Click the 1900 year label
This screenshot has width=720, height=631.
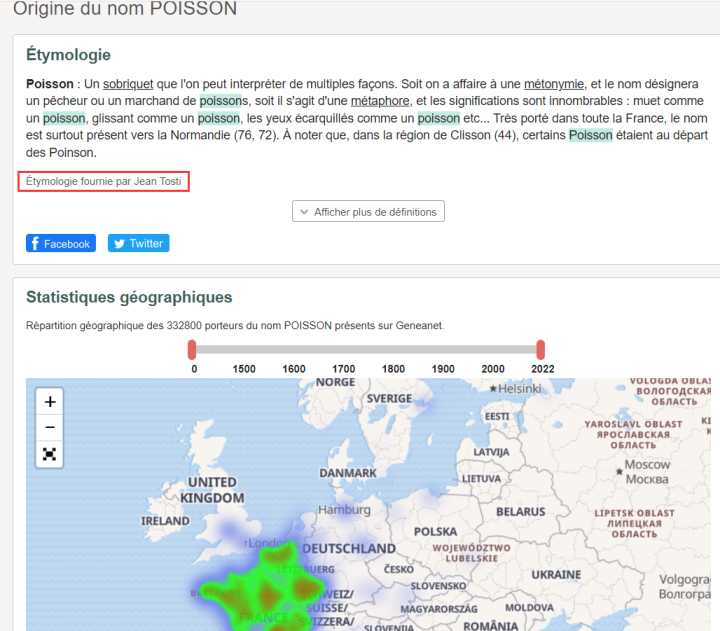click(x=443, y=369)
